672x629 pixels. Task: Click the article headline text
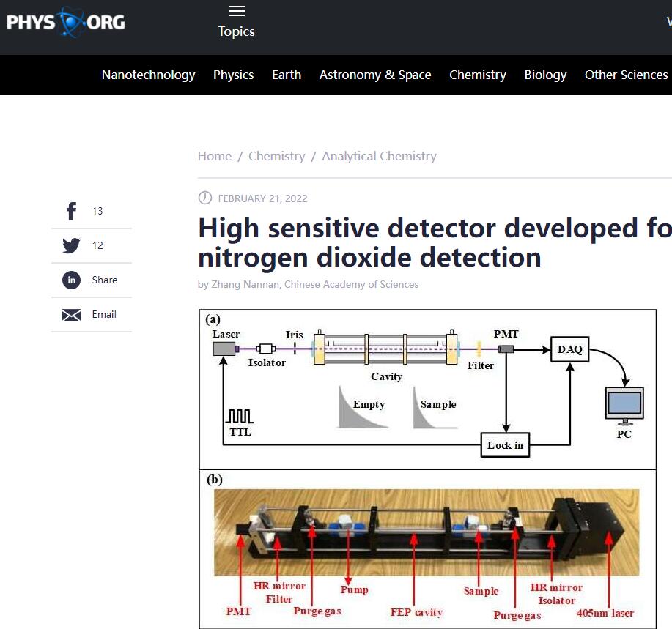[434, 242]
